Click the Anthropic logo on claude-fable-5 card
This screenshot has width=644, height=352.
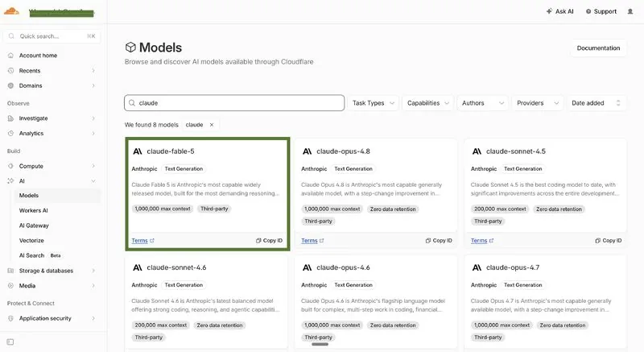pyautogui.click(x=138, y=151)
